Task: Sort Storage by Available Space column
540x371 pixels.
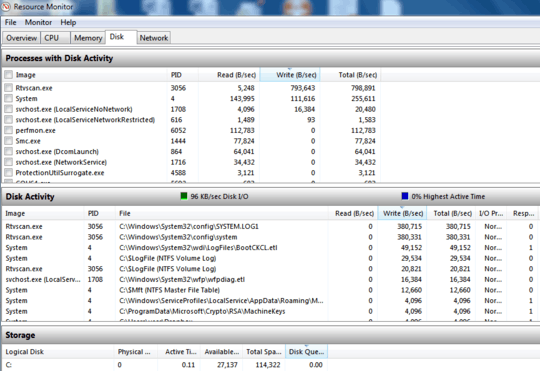Action: pos(221,352)
